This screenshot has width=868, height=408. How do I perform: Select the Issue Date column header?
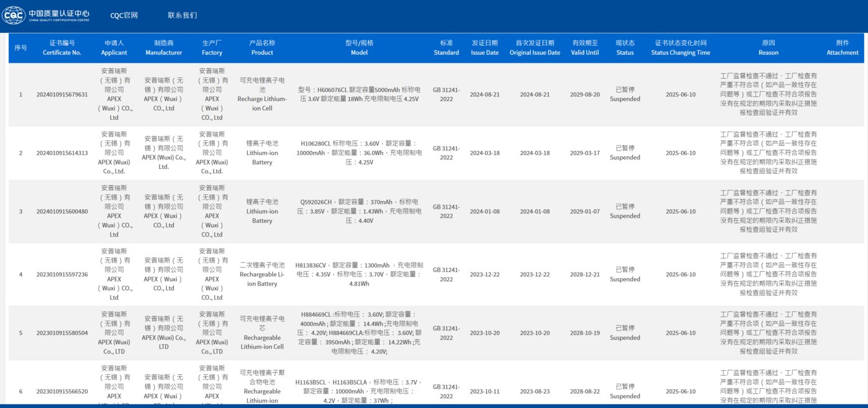[484, 48]
